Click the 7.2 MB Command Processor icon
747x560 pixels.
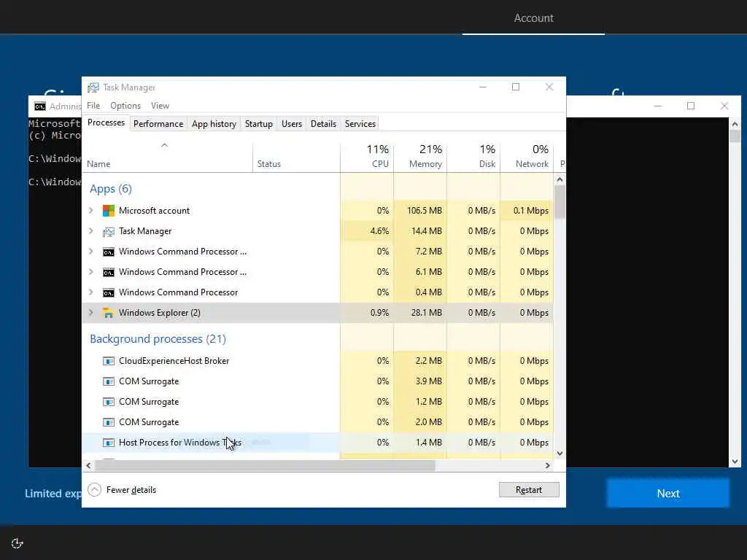109,252
